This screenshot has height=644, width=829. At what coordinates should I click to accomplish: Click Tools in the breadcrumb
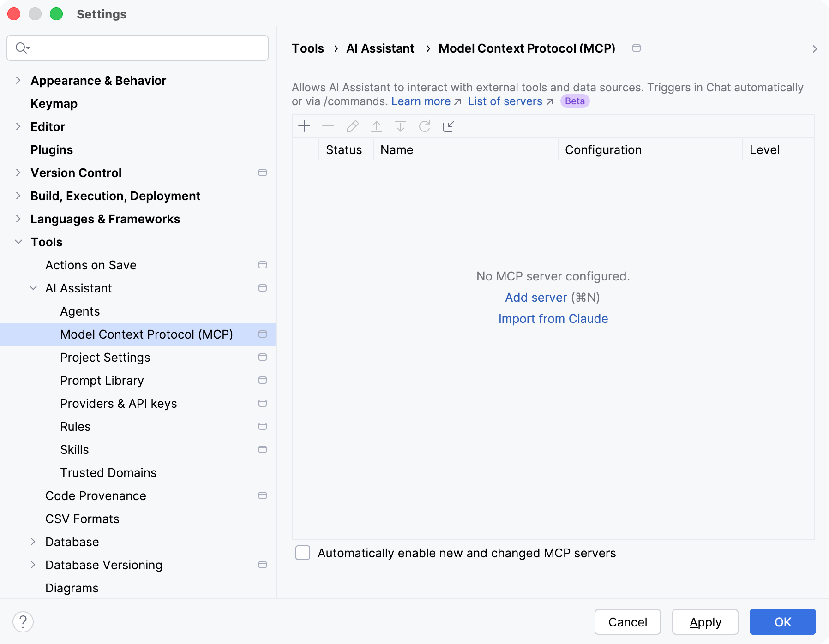tap(308, 48)
